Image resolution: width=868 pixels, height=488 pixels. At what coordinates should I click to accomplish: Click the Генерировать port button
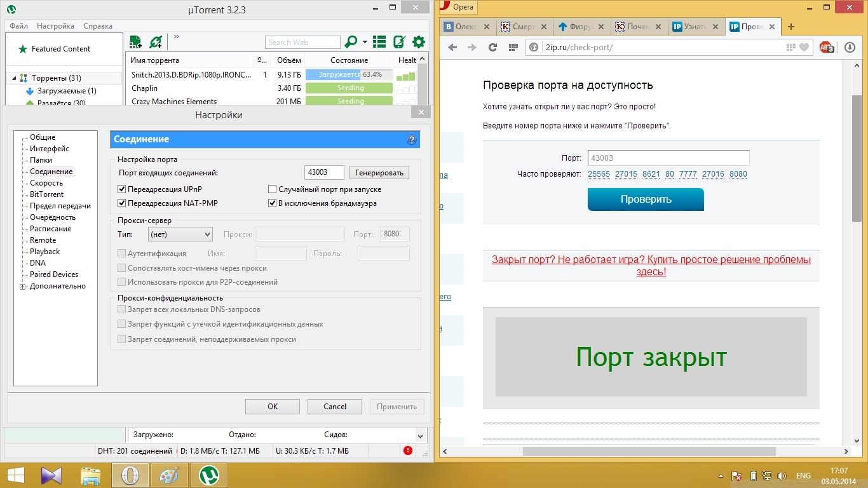tap(379, 173)
